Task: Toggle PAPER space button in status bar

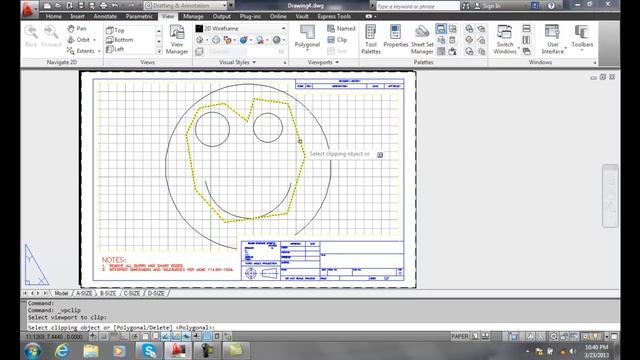Action: point(460,336)
